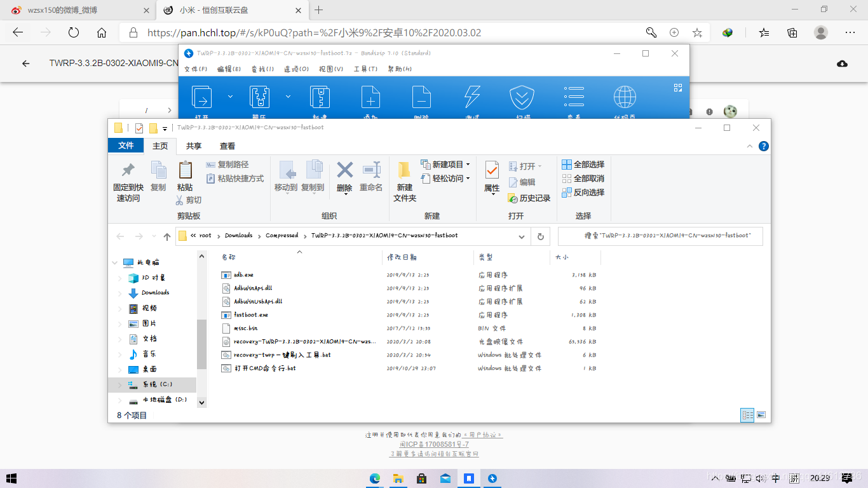The height and width of the screenshot is (488, 868).
Task: Click Invert selection (反向选择) in ribbon
Action: coord(583,193)
